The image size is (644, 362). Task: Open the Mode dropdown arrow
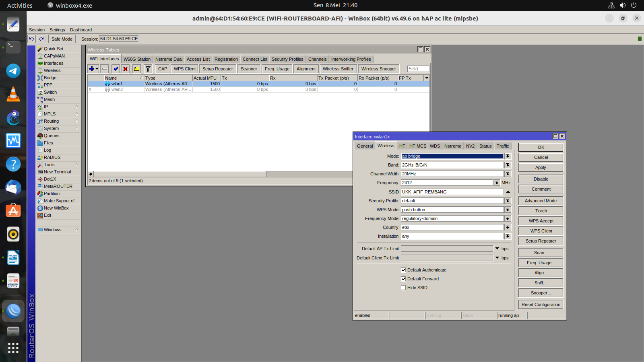tap(508, 156)
